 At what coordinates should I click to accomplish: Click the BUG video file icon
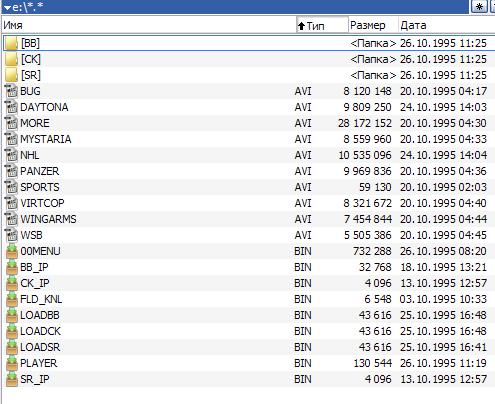coord(11,91)
